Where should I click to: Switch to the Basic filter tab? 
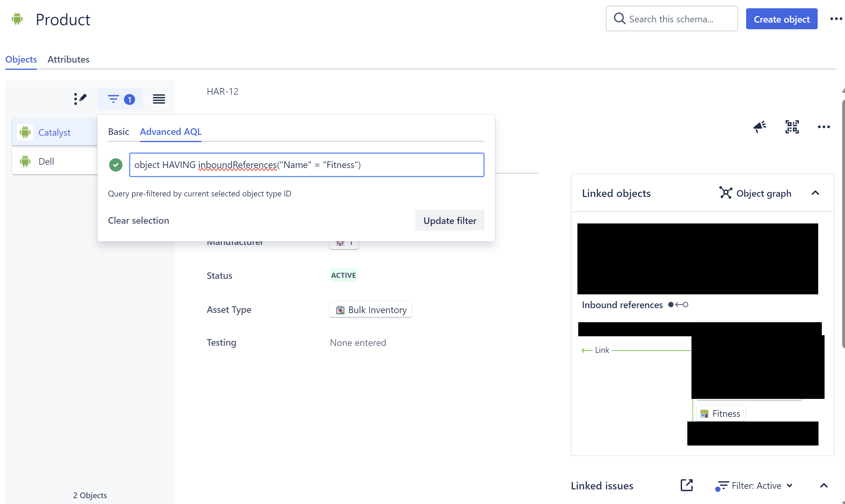[119, 131]
